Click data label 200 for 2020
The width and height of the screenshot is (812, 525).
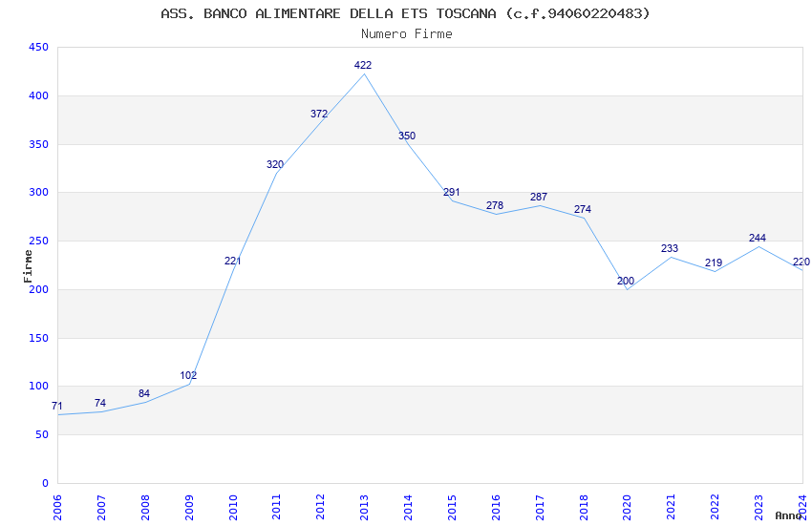[626, 281]
